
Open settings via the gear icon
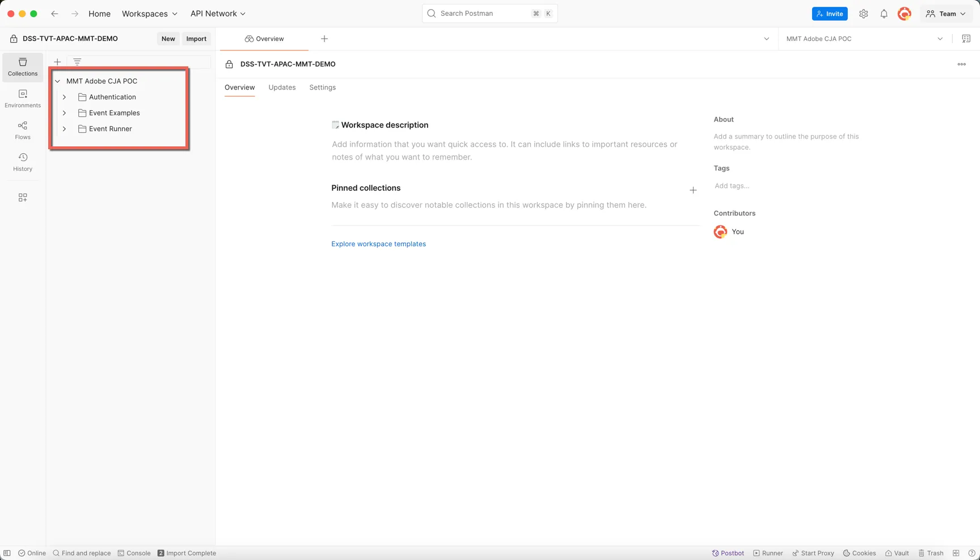tap(863, 14)
